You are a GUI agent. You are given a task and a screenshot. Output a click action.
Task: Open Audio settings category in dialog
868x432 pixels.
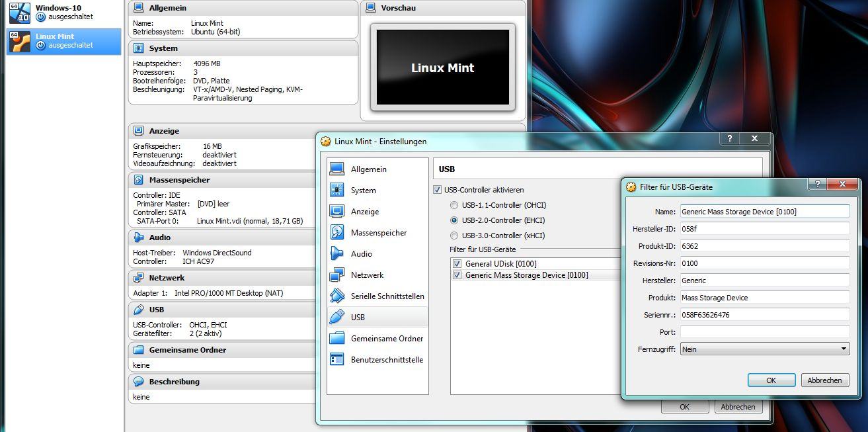378,254
